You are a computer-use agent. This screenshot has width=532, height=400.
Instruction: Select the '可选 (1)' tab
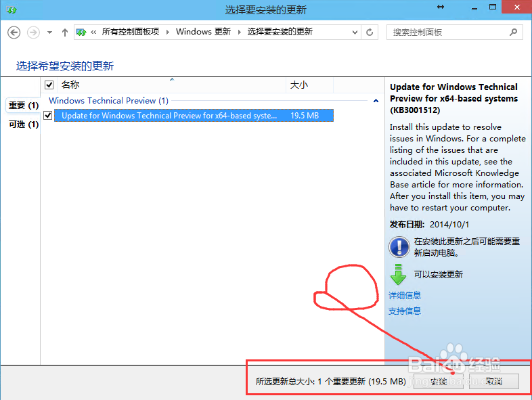[x=24, y=125]
